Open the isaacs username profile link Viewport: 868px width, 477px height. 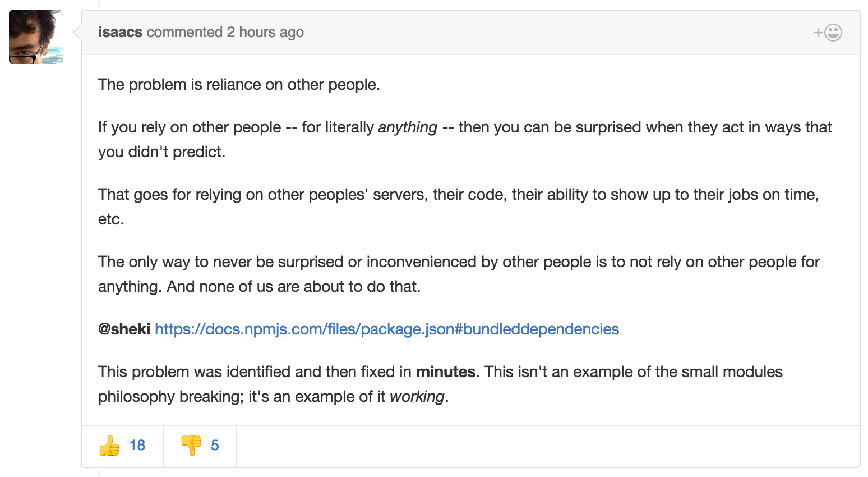point(120,33)
